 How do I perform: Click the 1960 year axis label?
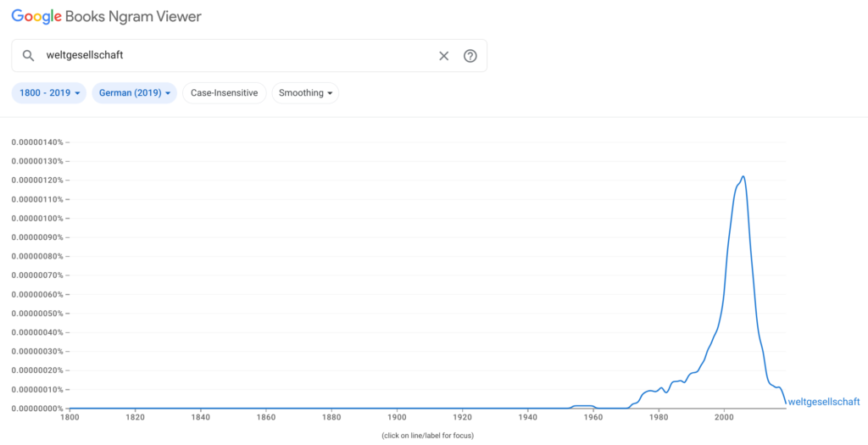[593, 418]
